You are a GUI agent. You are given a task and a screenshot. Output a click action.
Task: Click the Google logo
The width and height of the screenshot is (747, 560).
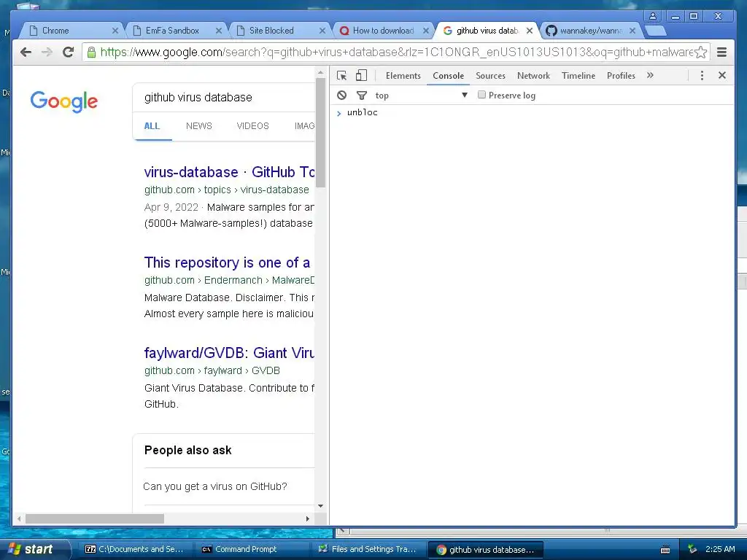click(64, 101)
